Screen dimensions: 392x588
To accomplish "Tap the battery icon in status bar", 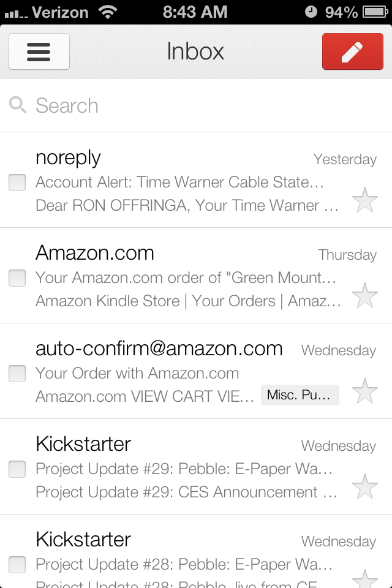I will [375, 12].
